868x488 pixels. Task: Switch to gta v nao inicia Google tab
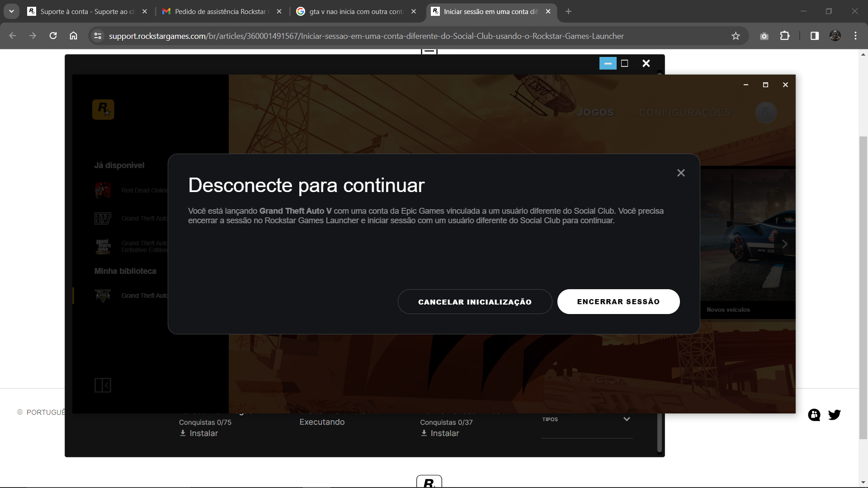[356, 11]
